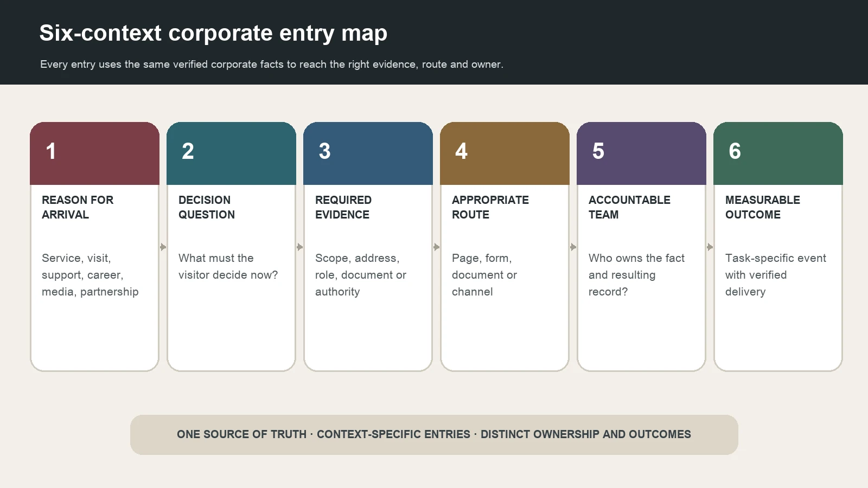This screenshot has height=488, width=868.
Task: Click the number 6 card header
Action: [778, 153]
